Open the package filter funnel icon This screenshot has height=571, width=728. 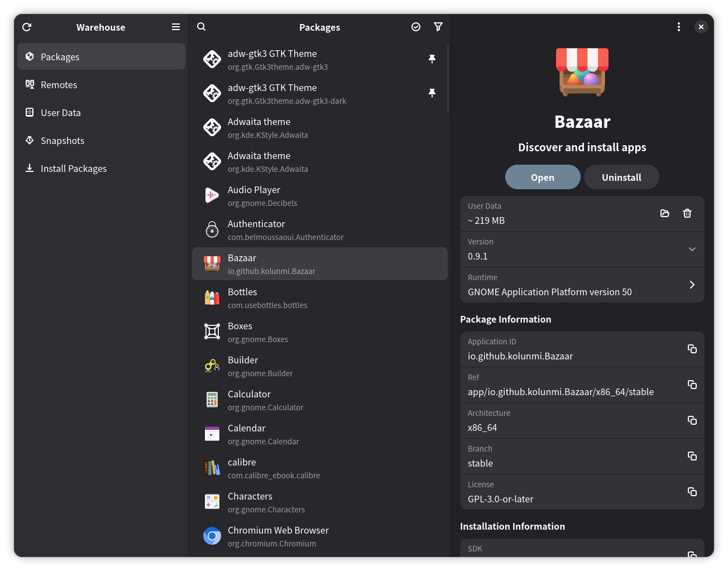tap(438, 26)
